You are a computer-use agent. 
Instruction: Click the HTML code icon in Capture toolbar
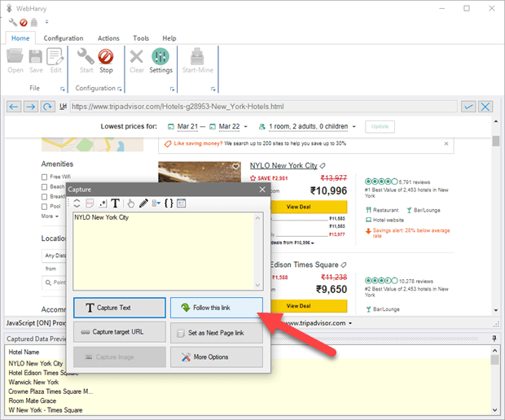[90, 203]
